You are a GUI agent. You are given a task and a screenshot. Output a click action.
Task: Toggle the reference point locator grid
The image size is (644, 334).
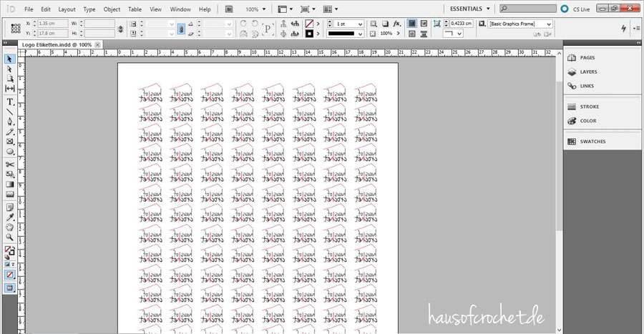14,28
